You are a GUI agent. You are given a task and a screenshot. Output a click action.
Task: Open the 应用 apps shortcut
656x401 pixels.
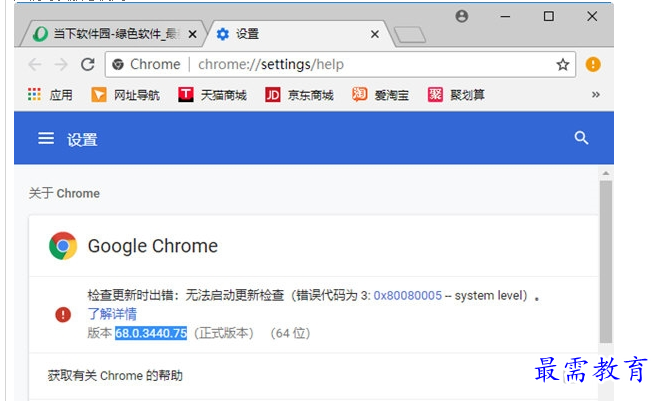click(x=50, y=95)
